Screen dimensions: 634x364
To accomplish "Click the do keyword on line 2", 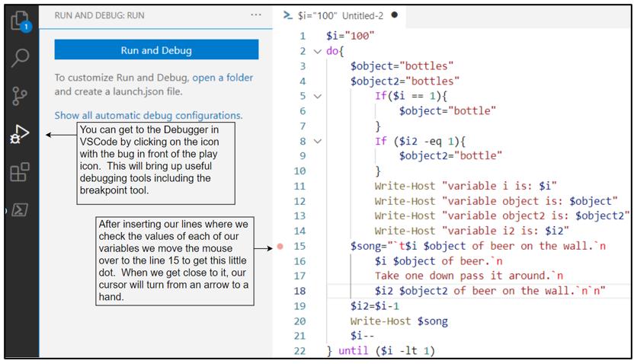I will tap(332, 51).
